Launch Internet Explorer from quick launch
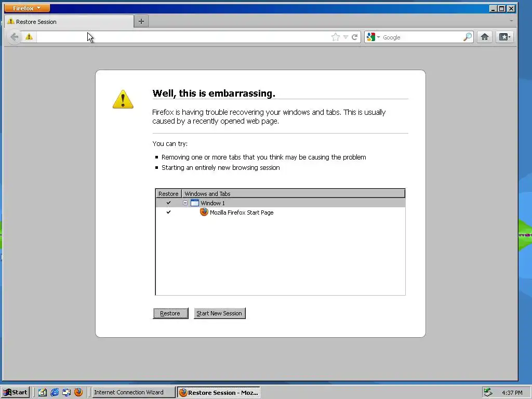The width and height of the screenshot is (532, 399). pos(55,392)
